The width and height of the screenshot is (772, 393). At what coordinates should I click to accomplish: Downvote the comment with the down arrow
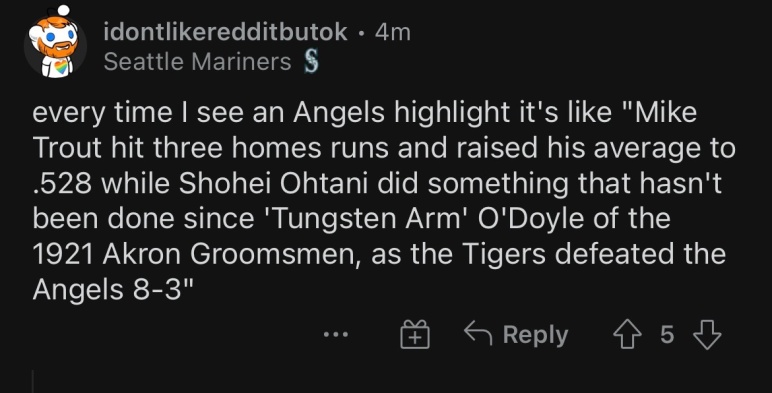pos(707,335)
